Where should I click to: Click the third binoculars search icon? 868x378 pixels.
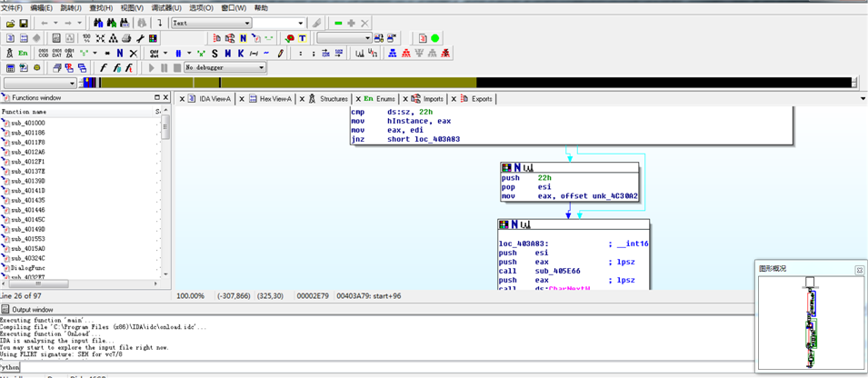[x=125, y=24]
